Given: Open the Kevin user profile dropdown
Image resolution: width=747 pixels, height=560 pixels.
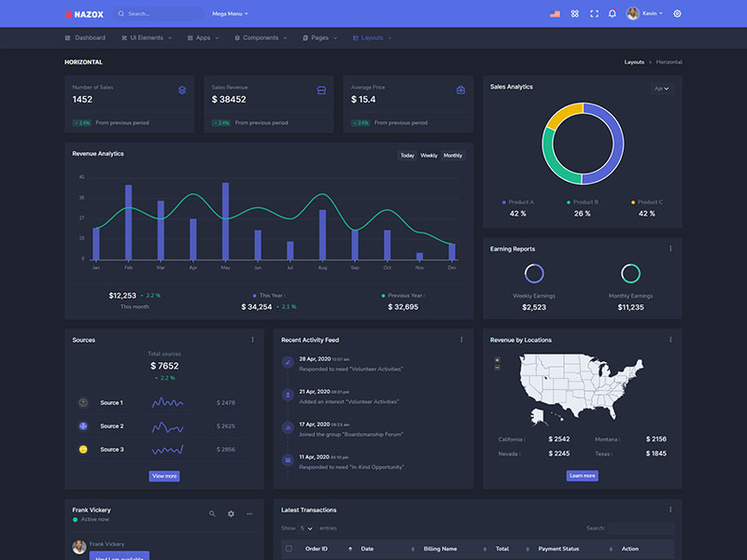Looking at the screenshot, I should click(645, 14).
